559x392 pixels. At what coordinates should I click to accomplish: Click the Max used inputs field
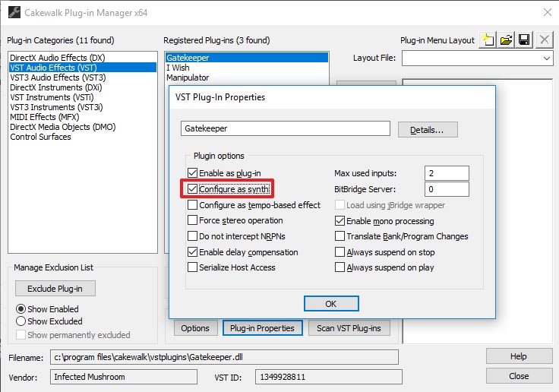447,173
